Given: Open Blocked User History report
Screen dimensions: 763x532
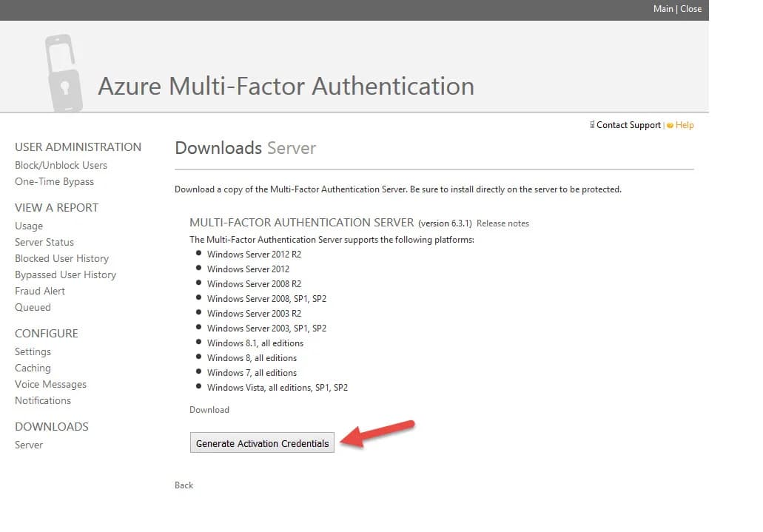Looking at the screenshot, I should 62,258.
